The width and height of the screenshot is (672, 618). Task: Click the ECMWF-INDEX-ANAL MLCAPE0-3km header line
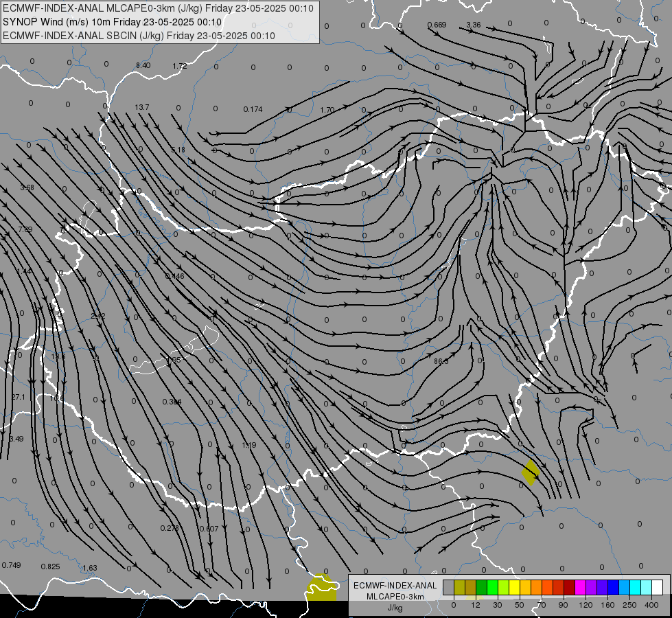click(158, 8)
